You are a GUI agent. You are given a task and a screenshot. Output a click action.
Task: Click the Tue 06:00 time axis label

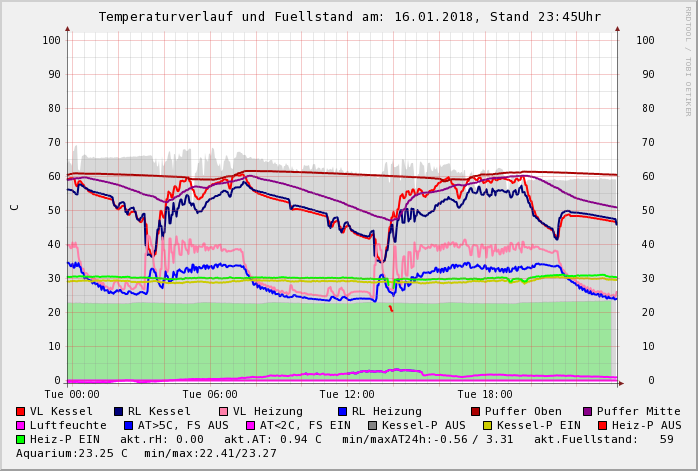pos(210,395)
